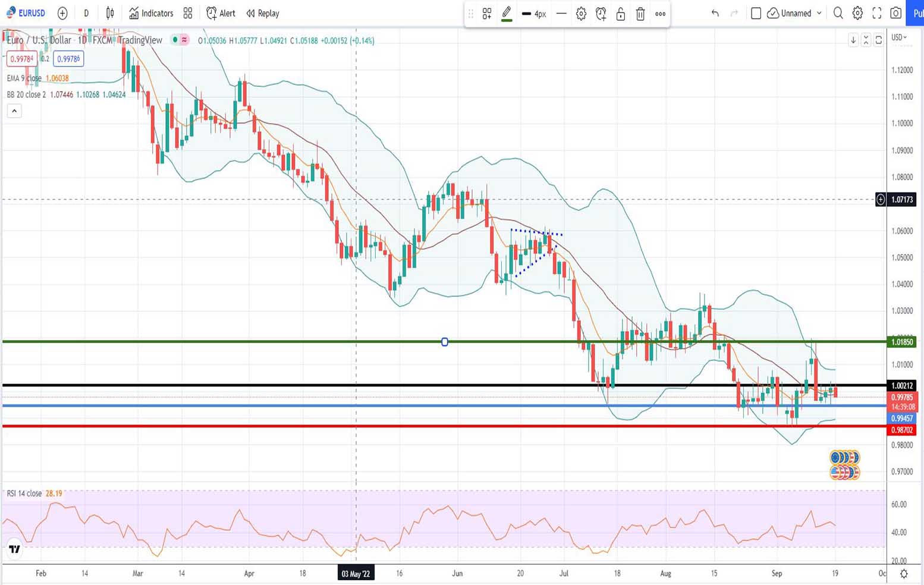Toggle market status indicator beside TradingView label
Image resolution: width=924 pixels, height=585 pixels.
click(175, 40)
